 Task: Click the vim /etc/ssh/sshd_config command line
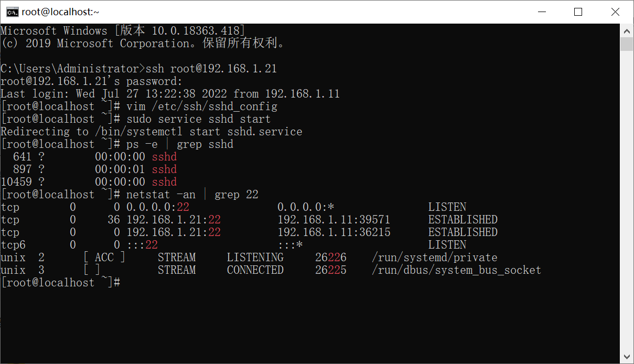pyautogui.click(x=139, y=106)
